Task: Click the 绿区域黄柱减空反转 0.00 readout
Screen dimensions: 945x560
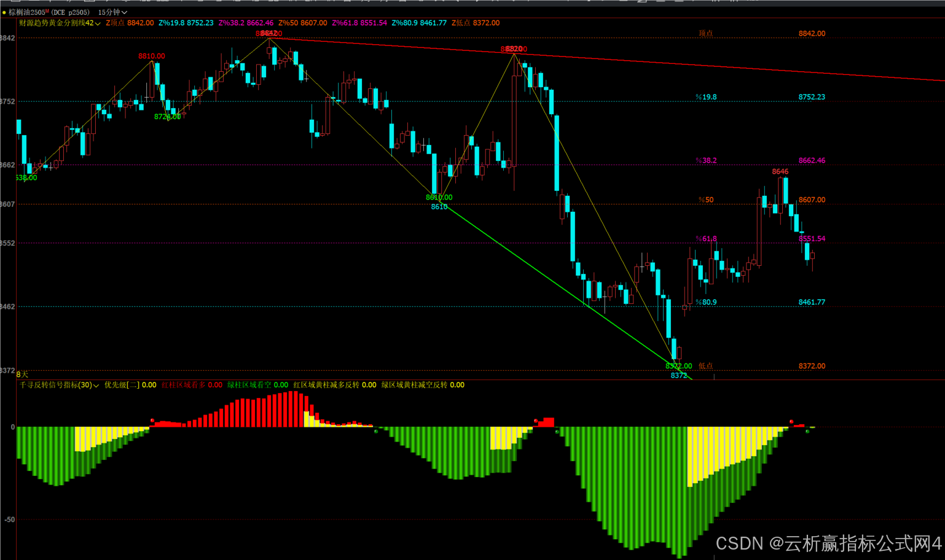Action: coord(423,385)
